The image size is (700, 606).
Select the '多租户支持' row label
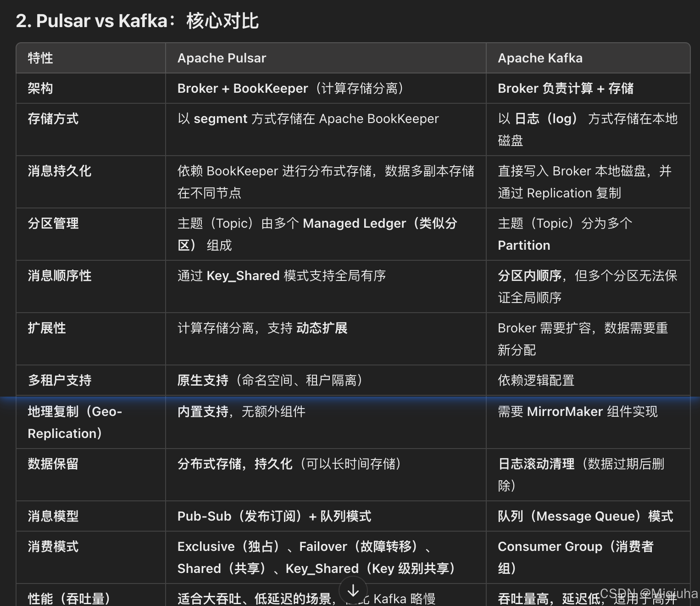59,380
